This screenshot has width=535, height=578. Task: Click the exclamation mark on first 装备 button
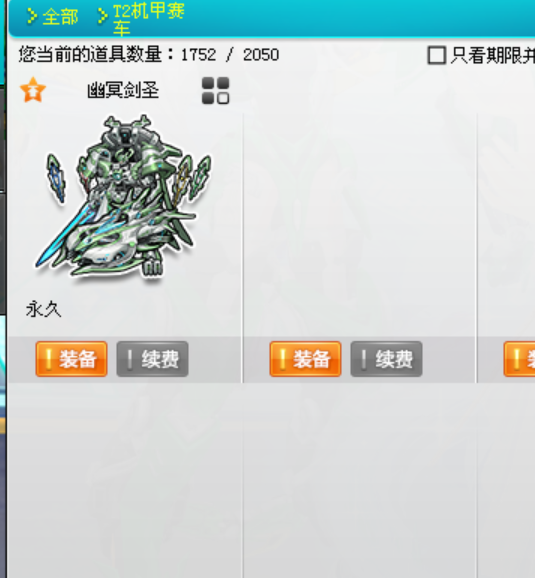[x=48, y=359]
